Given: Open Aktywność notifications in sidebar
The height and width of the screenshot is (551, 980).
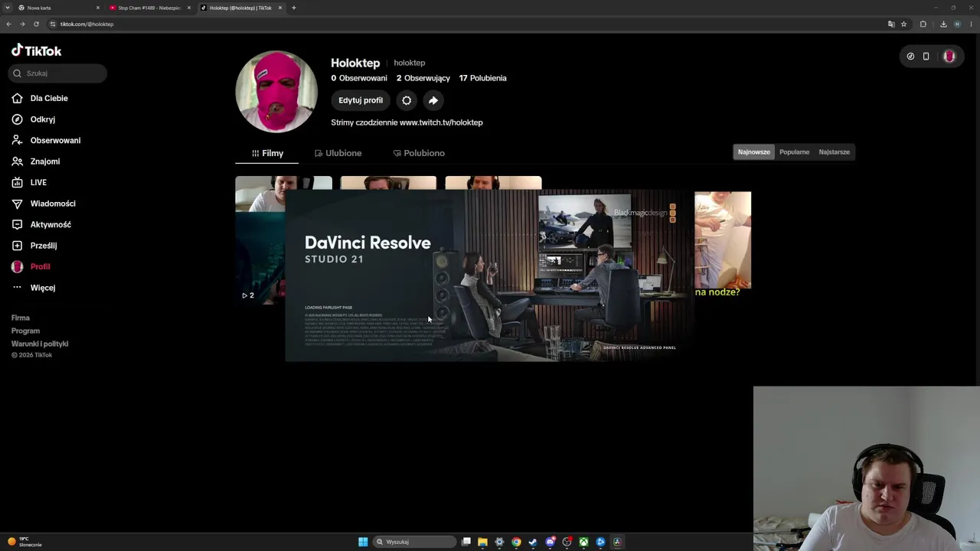Looking at the screenshot, I should click(41, 224).
